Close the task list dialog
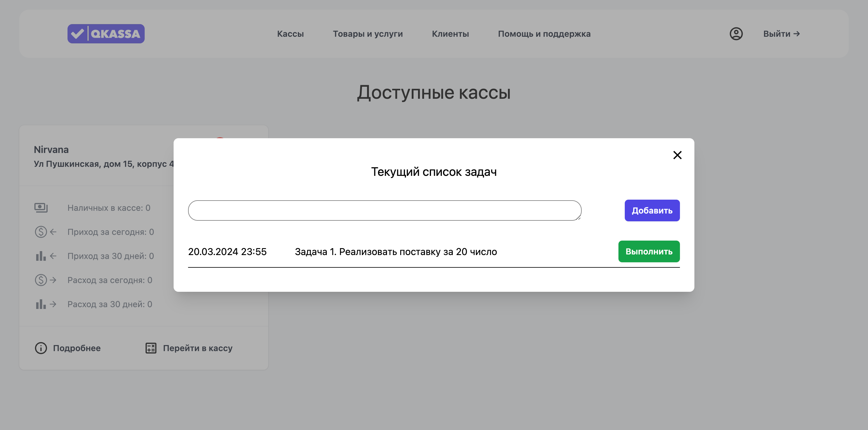 677,155
